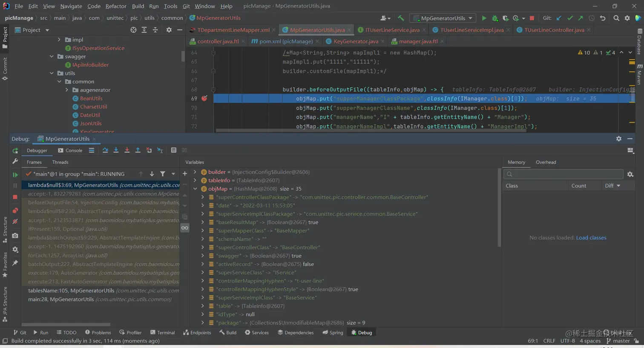
Task: Switch to the Console debug tab
Action: [x=70, y=150]
